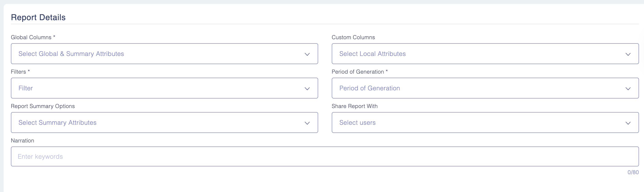Click the chevron arrow in the Filters dropdown
Screen dimensions: 644x192
pos(307,89)
